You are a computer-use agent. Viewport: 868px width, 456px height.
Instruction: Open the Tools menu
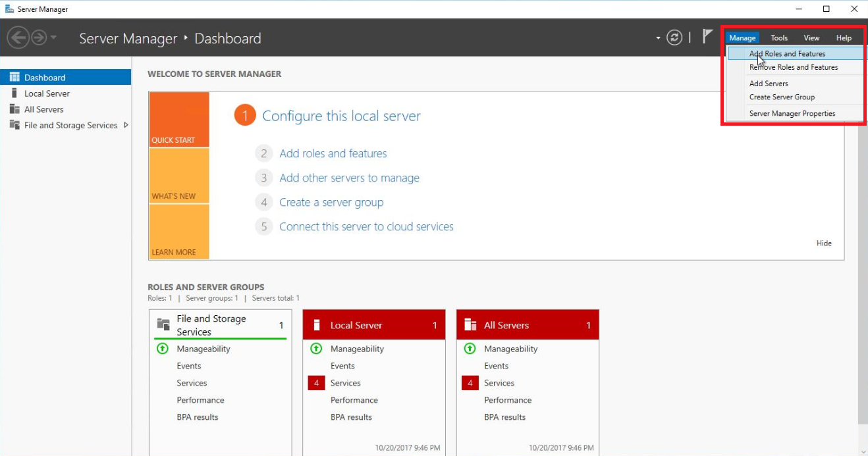(x=778, y=38)
